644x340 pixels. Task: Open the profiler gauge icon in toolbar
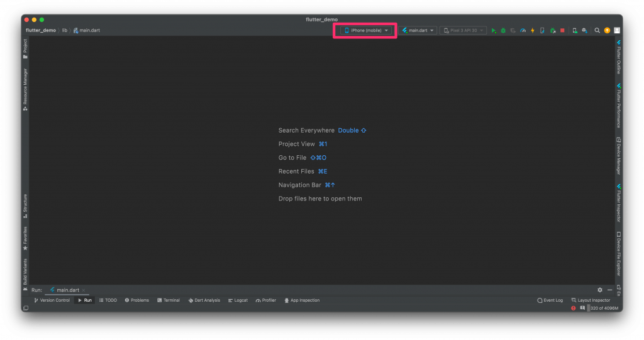click(523, 30)
